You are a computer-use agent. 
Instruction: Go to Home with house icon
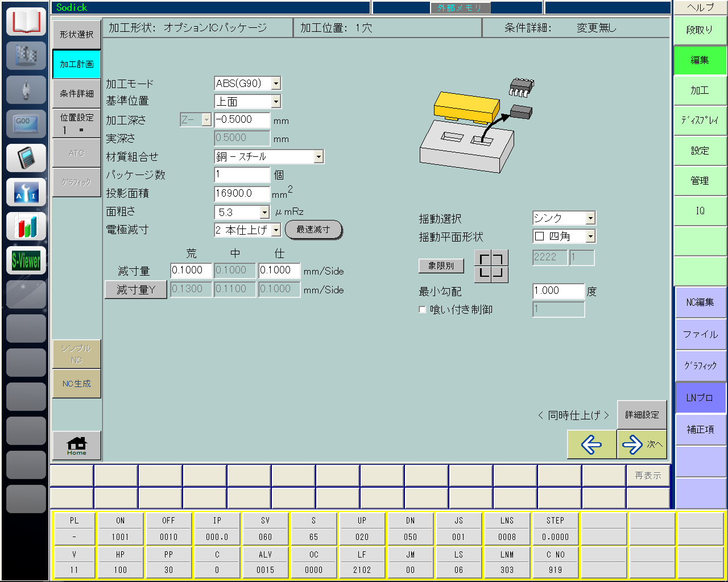point(77,446)
